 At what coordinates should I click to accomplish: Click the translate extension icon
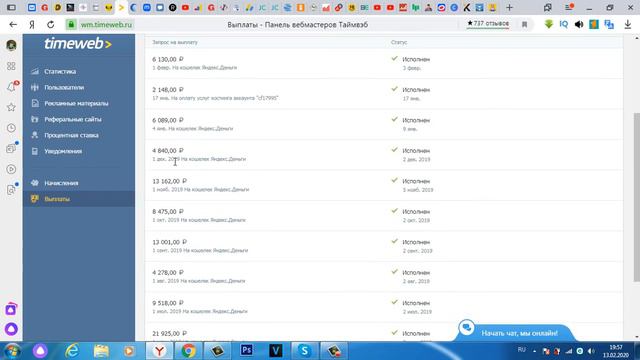(609, 24)
